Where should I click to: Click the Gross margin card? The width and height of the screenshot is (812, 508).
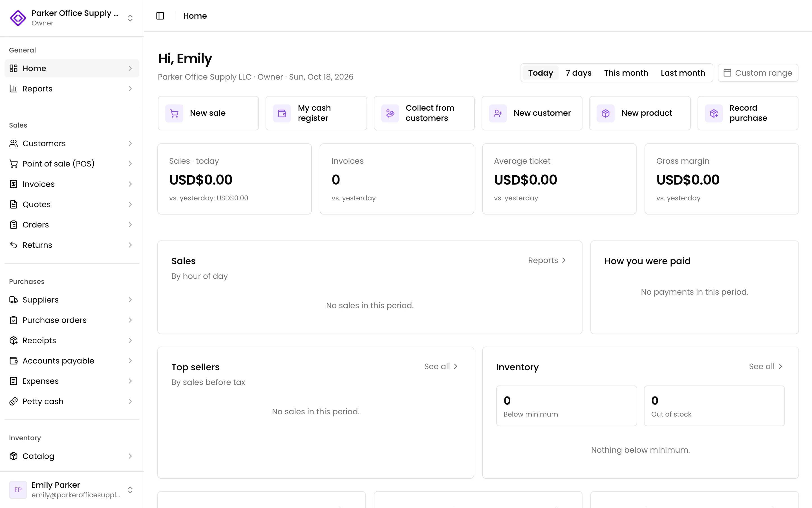tap(721, 179)
